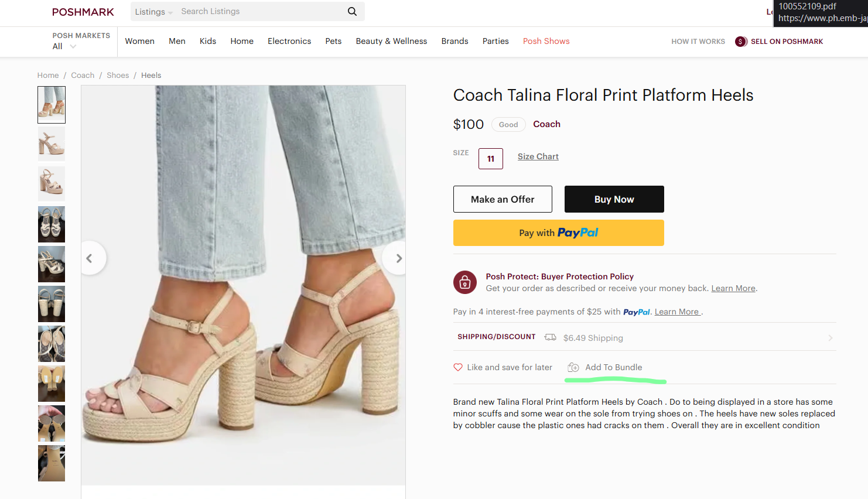Select ninth product thumbnail
The width and height of the screenshot is (868, 499).
(x=52, y=423)
